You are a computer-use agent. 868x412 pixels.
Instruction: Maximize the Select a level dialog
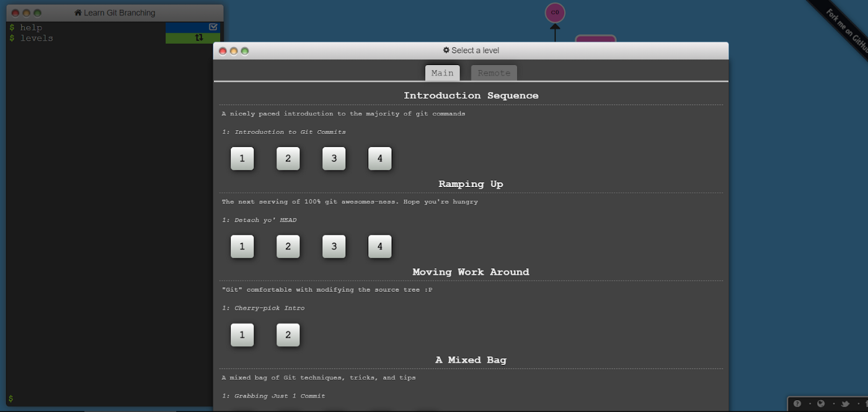[245, 51]
